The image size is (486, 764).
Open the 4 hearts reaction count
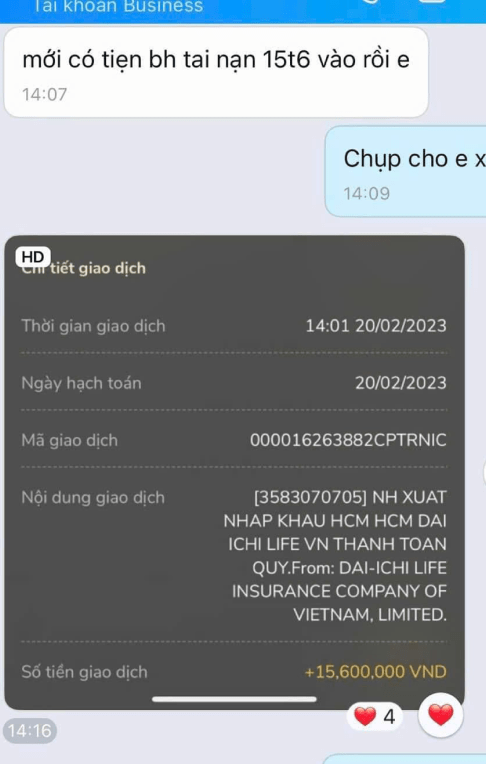[374, 716]
